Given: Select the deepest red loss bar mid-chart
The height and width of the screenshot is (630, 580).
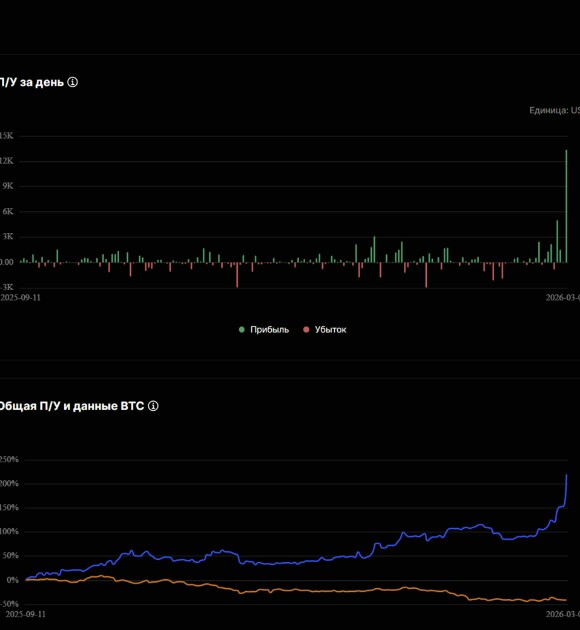Looking at the screenshot, I should point(237,275).
